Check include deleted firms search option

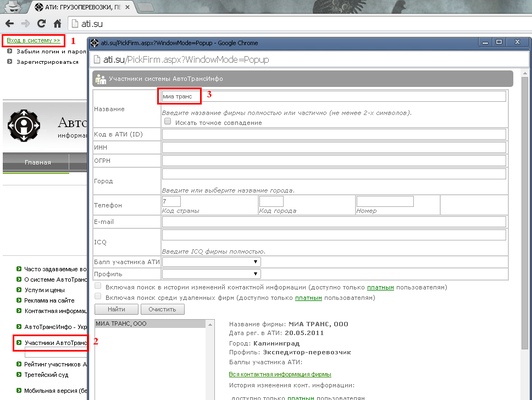98,297
